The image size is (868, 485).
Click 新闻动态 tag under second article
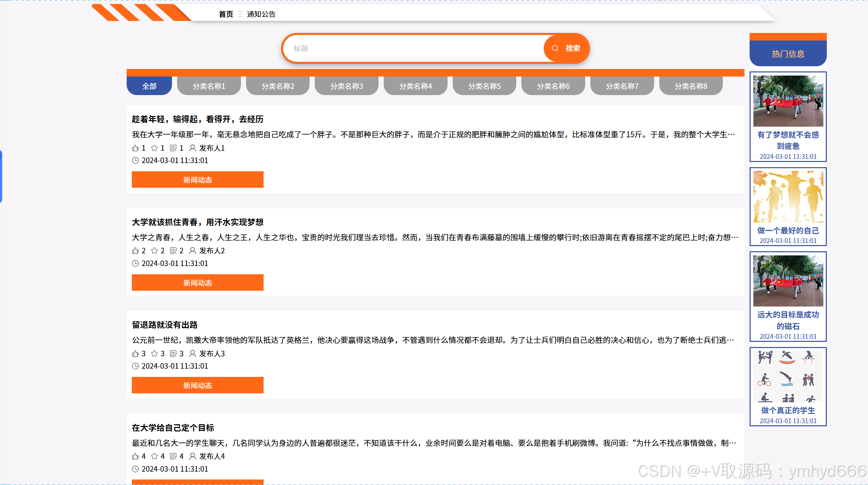[x=197, y=283]
